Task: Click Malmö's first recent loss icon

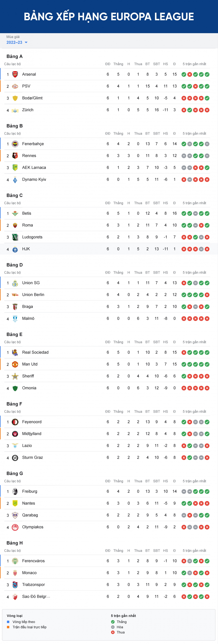Action: coord(184,319)
